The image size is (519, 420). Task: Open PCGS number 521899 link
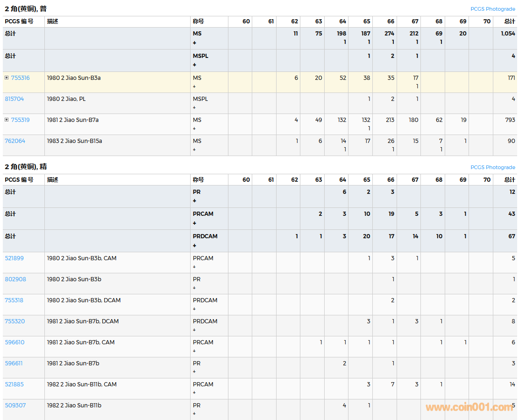click(x=14, y=258)
